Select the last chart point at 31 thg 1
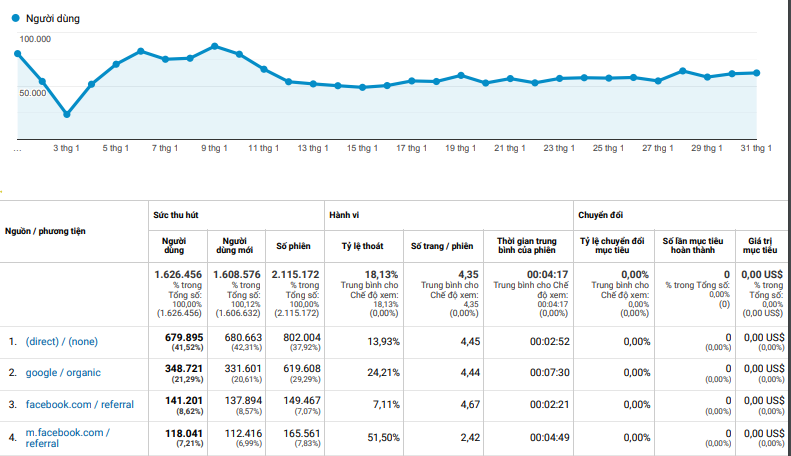791x456 pixels. (x=757, y=73)
